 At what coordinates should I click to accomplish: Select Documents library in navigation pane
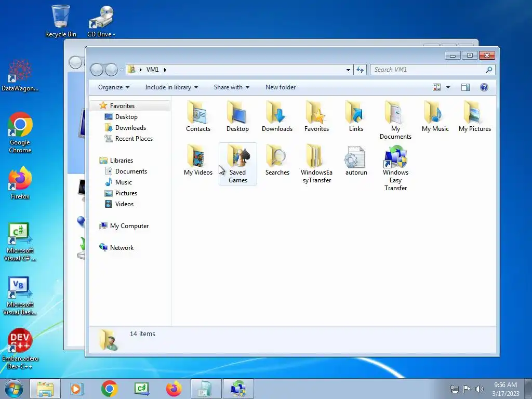point(131,171)
